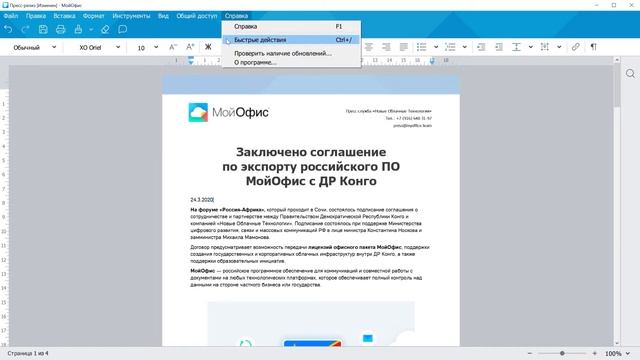
Task: Open the format brush dropdown arrow
Action: 91,29
